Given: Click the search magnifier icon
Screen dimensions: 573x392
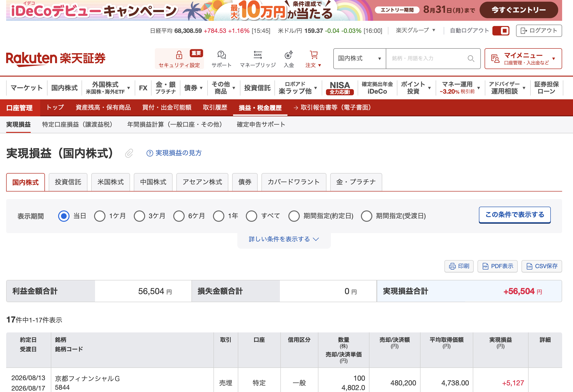Looking at the screenshot, I should click(x=471, y=58).
